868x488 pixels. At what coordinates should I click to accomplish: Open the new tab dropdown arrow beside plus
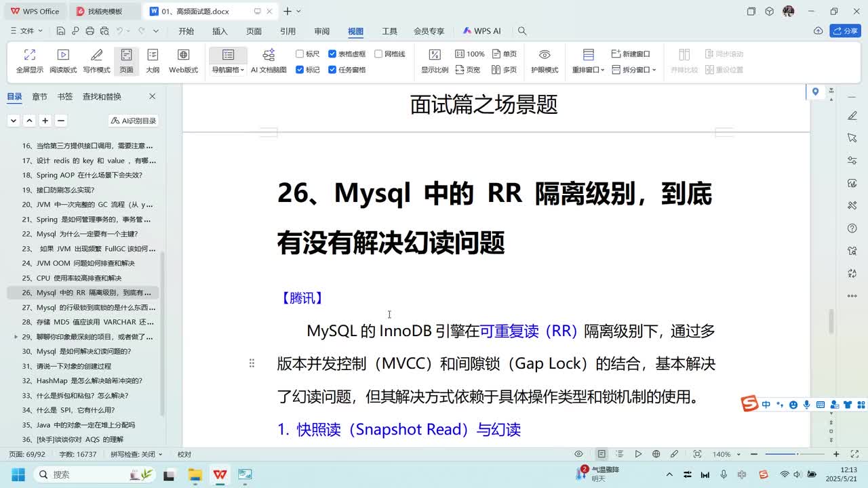point(299,12)
